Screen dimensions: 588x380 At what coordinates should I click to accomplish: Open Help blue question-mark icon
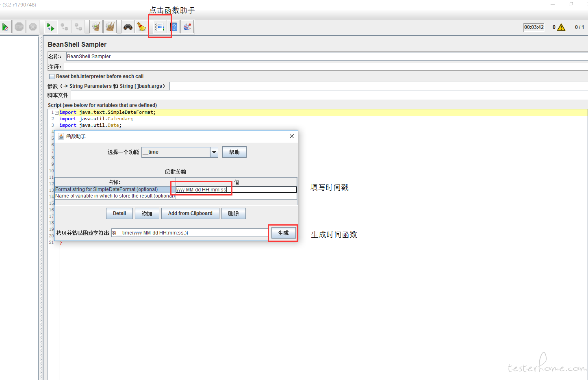pyautogui.click(x=174, y=27)
